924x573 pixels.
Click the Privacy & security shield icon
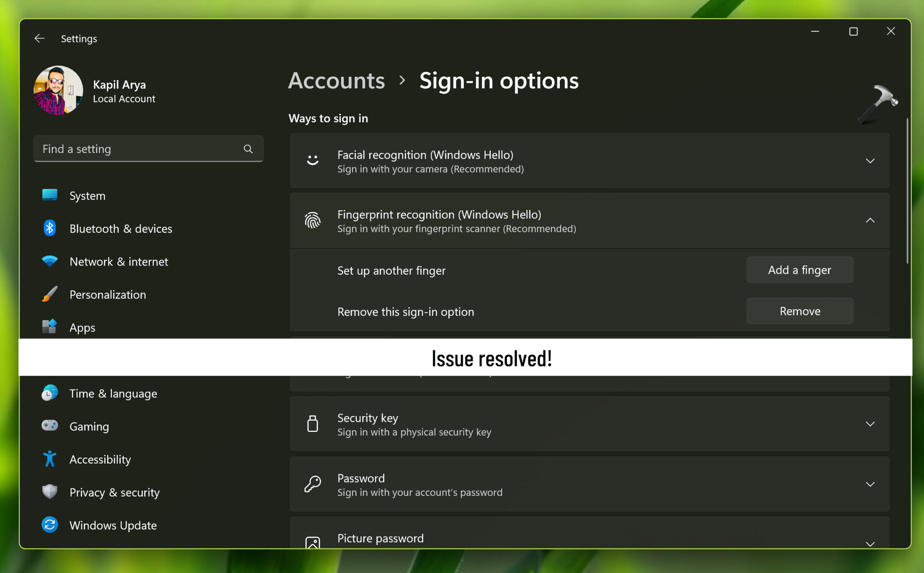[50, 492]
